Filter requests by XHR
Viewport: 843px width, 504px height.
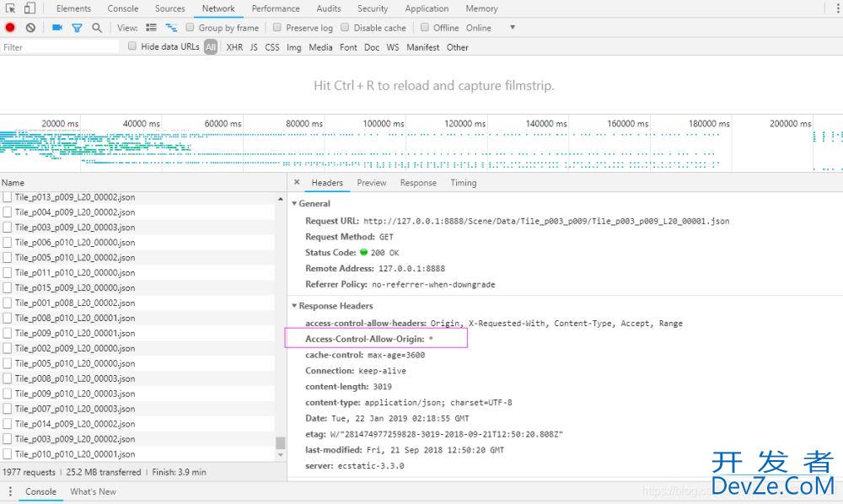[234, 47]
